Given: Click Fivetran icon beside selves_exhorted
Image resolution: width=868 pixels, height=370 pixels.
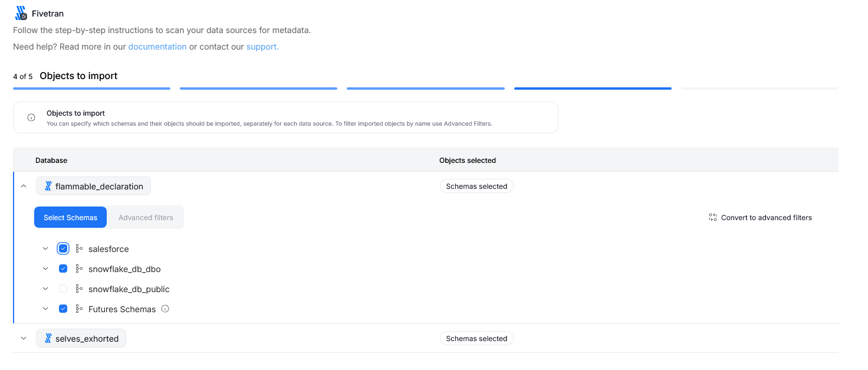Looking at the screenshot, I should pos(48,339).
